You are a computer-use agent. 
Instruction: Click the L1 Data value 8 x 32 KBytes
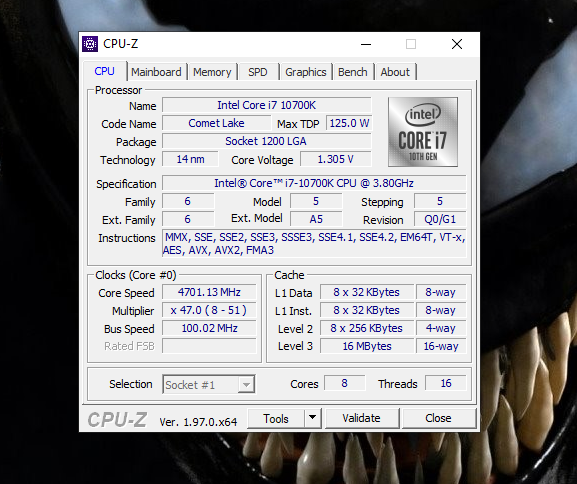coord(367,292)
